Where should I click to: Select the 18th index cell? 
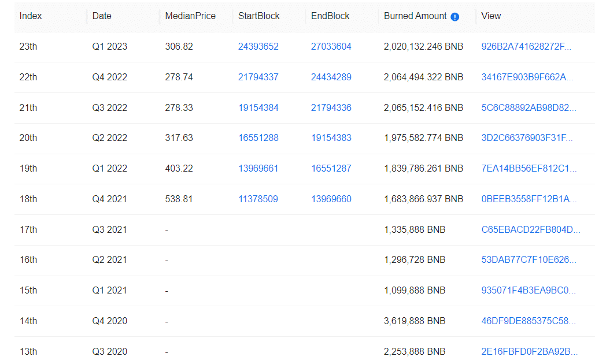[28, 199]
